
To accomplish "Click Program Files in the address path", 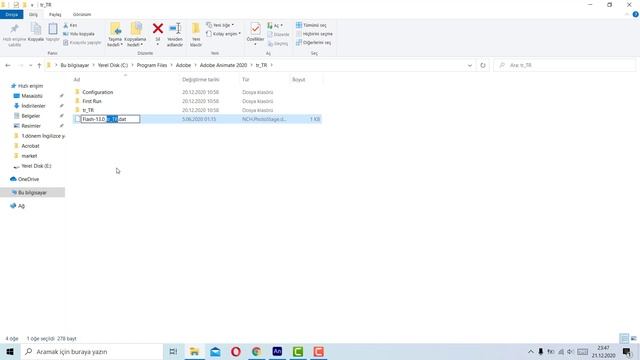I will coord(152,65).
